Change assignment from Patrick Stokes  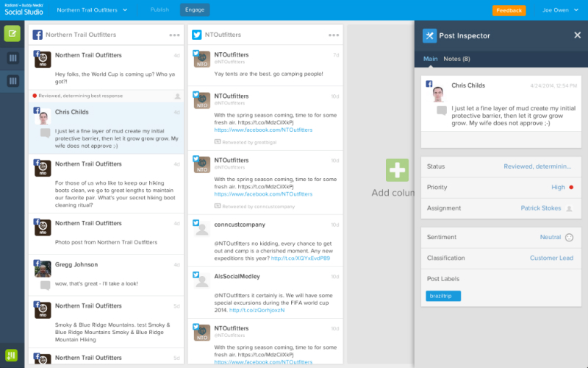coord(541,208)
